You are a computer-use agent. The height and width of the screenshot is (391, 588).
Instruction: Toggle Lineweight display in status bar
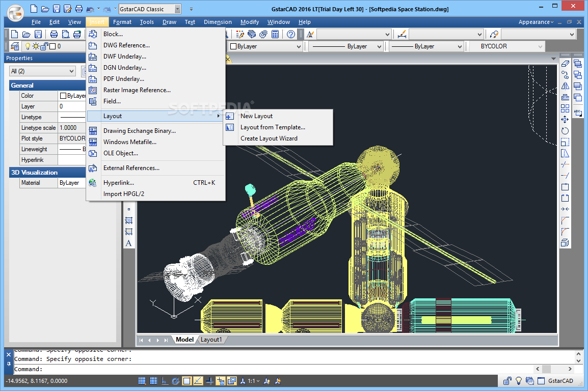[209, 381]
